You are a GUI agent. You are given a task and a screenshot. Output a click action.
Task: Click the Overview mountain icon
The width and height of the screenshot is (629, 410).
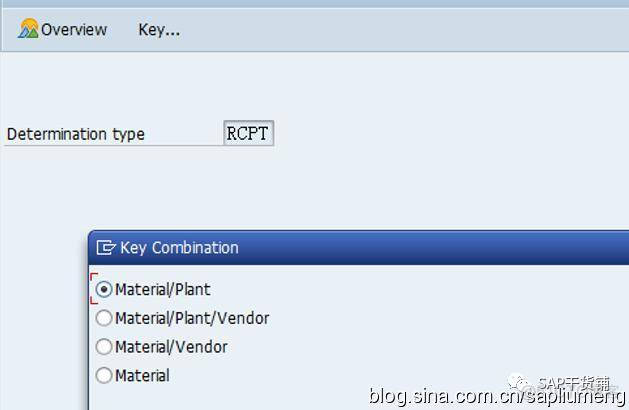28,29
